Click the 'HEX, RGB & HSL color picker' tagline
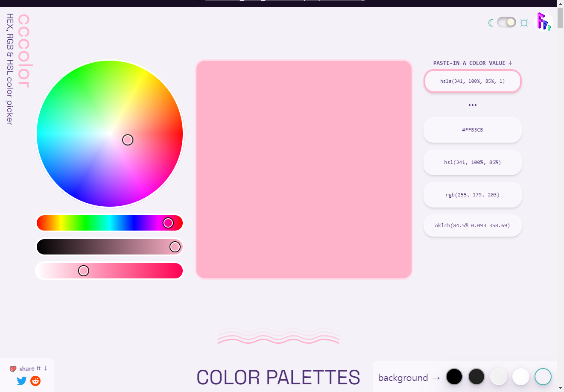The height and width of the screenshot is (392, 564). [10, 69]
